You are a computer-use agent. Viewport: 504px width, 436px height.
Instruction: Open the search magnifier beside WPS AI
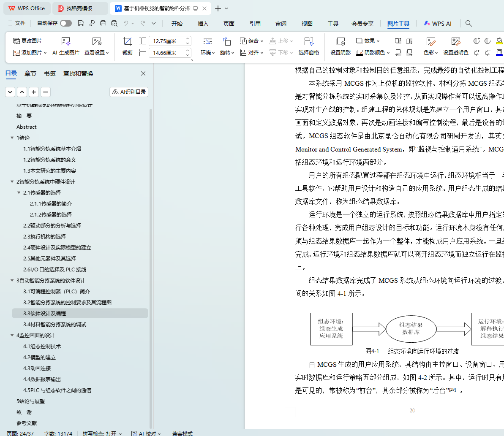(x=469, y=23)
